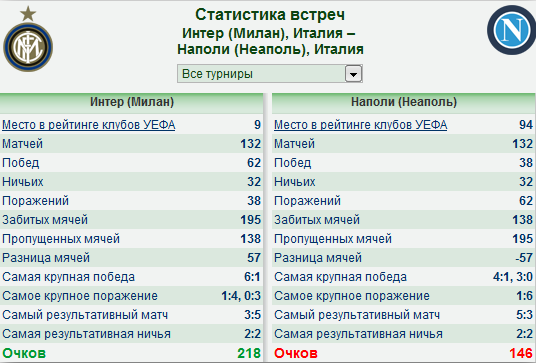Viewport: 536px width, 363px height.
Task: Click the Статистика встреч heading
Action: coord(270,14)
